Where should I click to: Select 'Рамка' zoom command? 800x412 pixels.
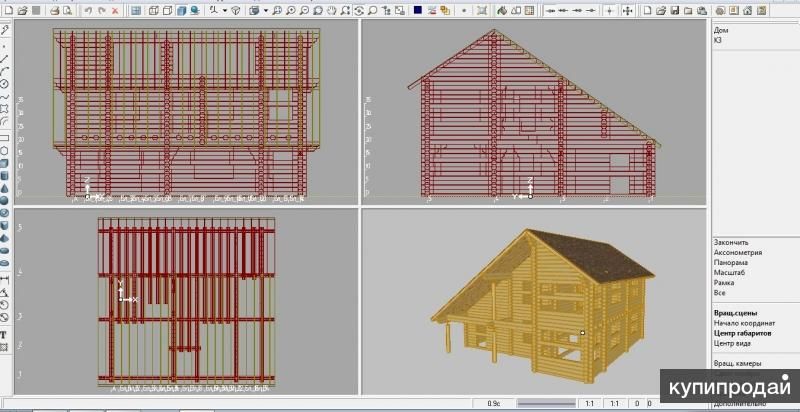[724, 282]
